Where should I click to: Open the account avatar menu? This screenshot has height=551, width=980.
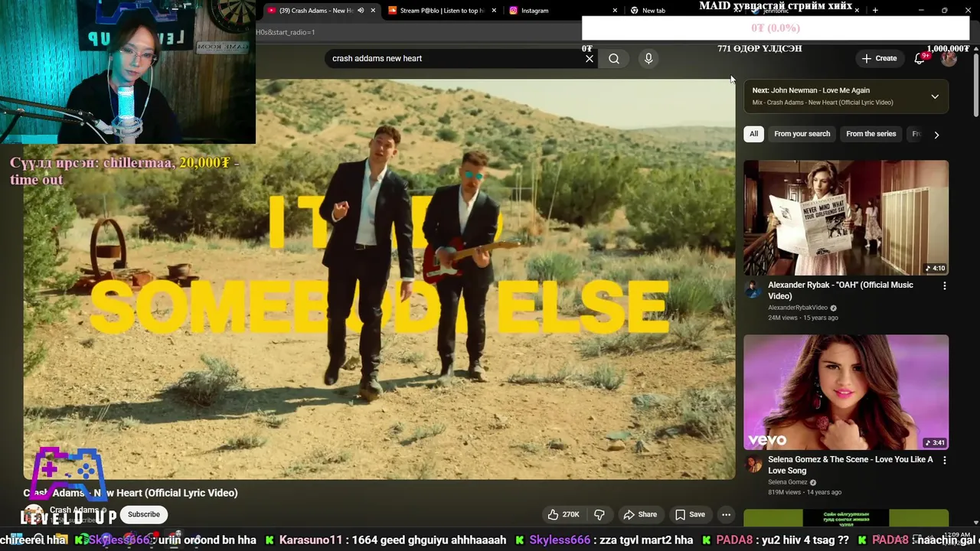(x=949, y=58)
